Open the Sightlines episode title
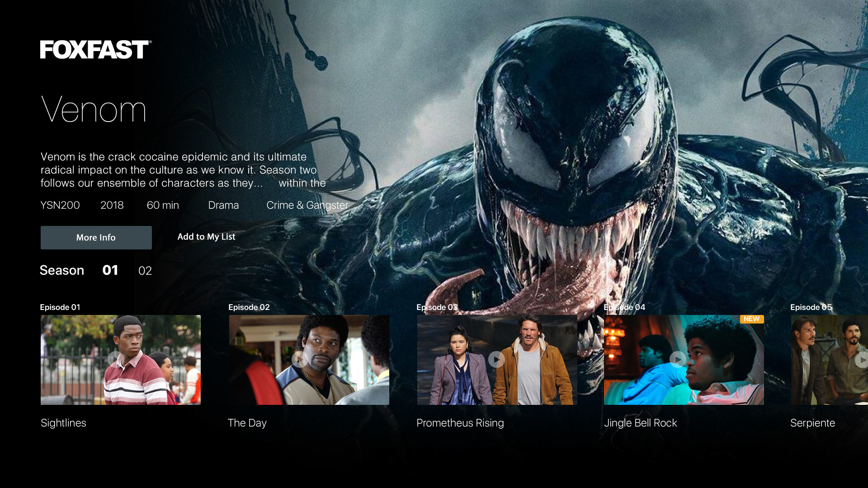 point(63,423)
